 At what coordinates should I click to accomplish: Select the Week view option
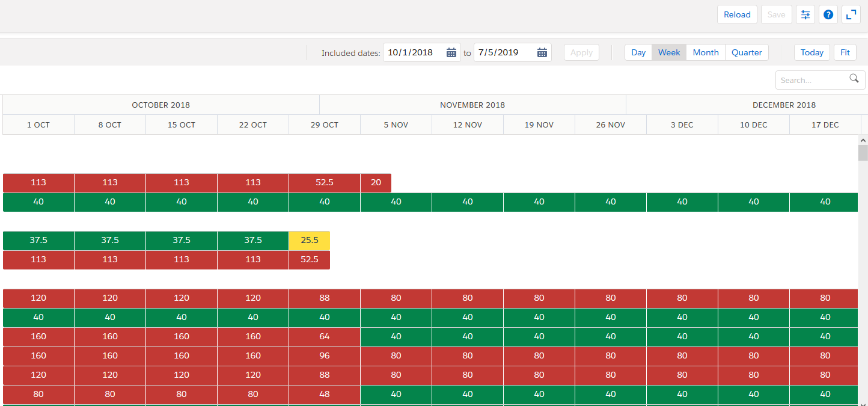pyautogui.click(x=669, y=53)
